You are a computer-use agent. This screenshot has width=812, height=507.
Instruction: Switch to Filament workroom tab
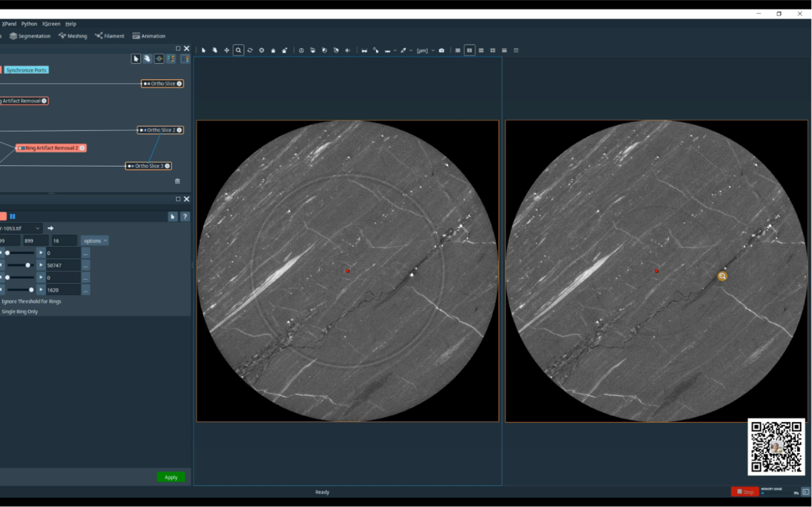click(109, 36)
